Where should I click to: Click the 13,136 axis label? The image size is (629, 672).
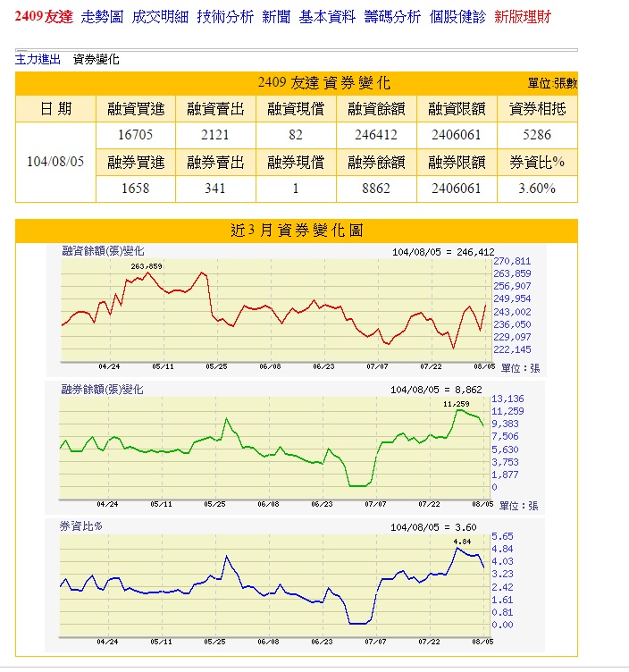pos(507,399)
